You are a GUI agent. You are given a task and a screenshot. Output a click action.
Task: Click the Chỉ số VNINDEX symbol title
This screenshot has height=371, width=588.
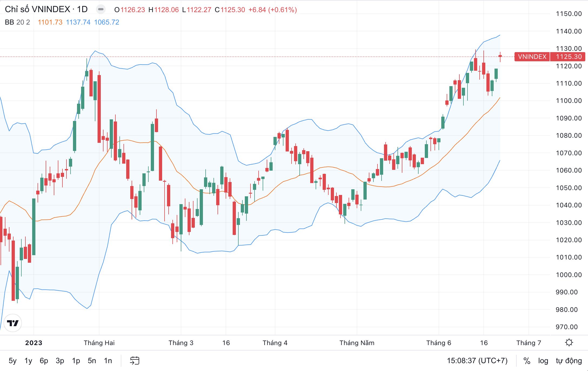[46, 9]
